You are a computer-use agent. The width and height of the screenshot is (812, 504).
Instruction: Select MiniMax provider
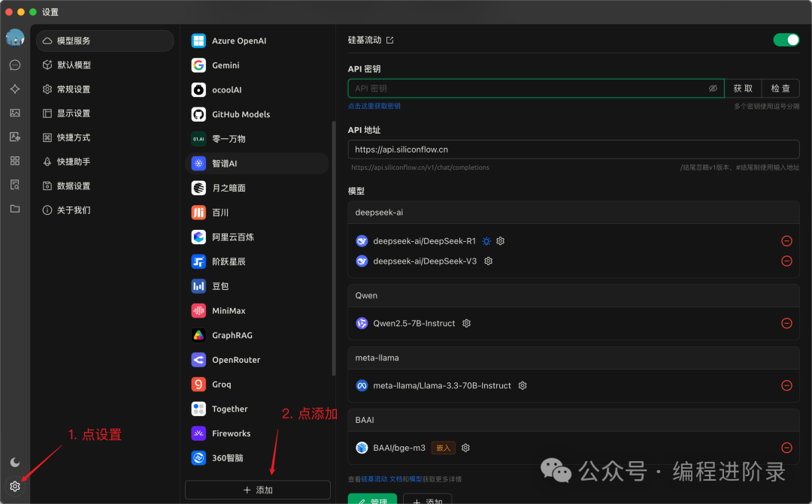tap(257, 310)
